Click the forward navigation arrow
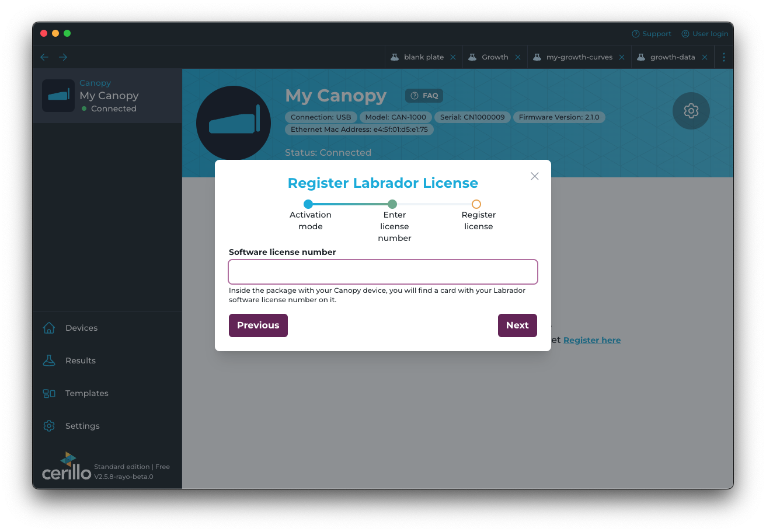766x532 pixels. pos(63,57)
